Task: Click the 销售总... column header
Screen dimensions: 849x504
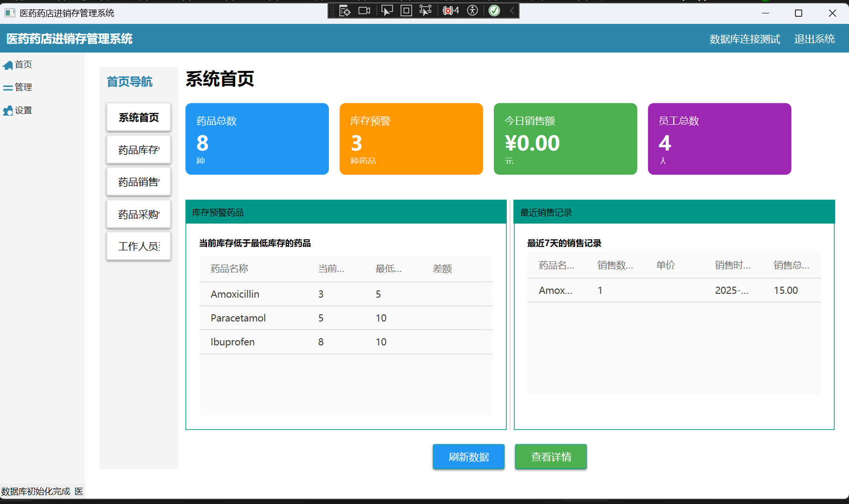Action: (792, 265)
